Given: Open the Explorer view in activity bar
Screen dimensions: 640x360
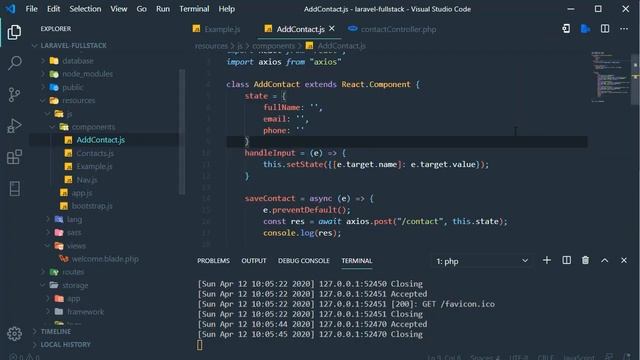Looking at the screenshot, I should pos(14,32).
